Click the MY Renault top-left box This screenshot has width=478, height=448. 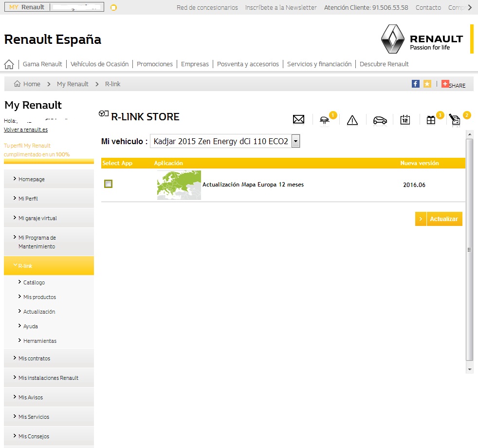pyautogui.click(x=54, y=7)
